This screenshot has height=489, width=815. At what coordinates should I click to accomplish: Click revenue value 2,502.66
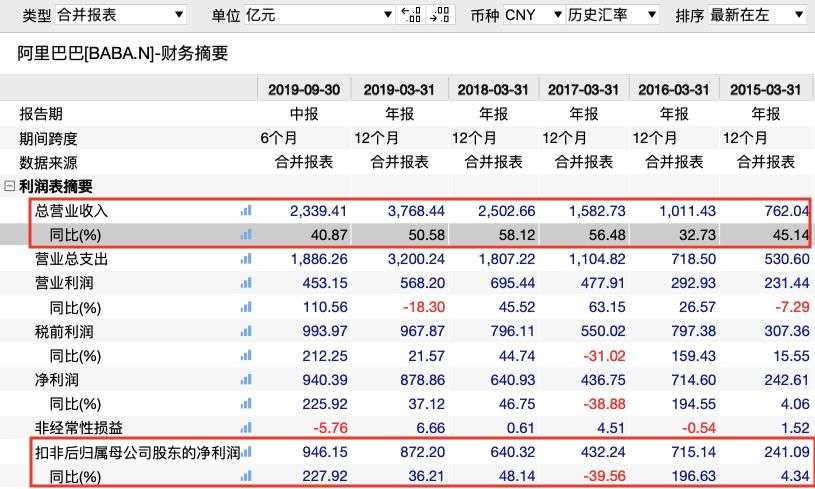tap(506, 210)
